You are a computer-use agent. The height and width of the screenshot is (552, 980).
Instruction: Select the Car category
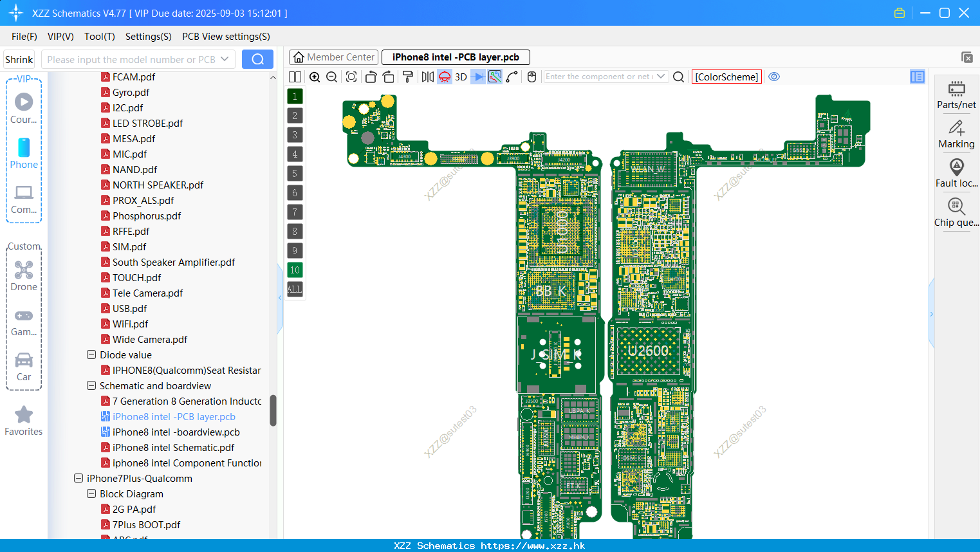coord(24,367)
